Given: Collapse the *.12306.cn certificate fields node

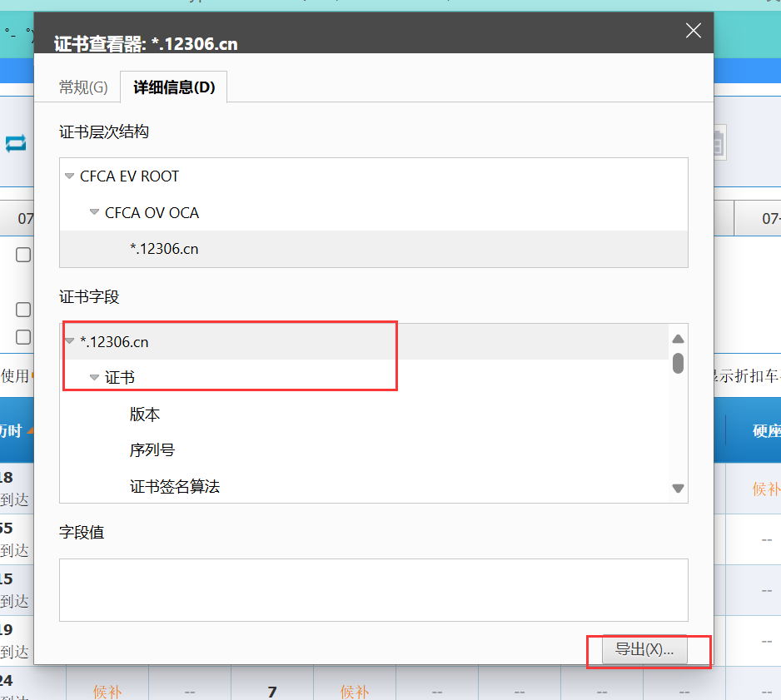Looking at the screenshot, I should [69, 341].
